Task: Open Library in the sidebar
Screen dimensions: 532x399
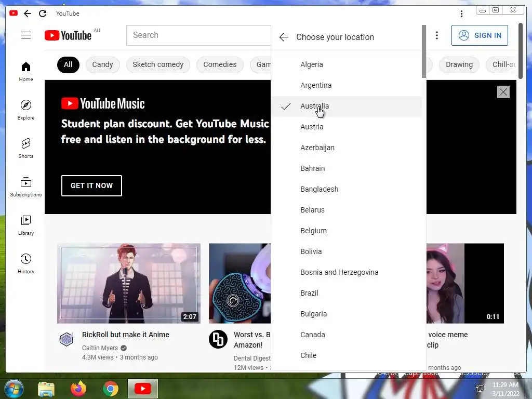Action: coord(26,225)
